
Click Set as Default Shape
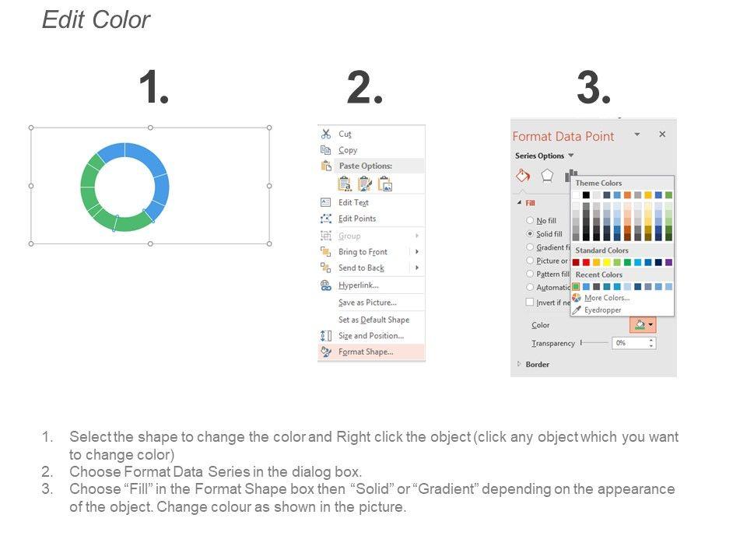[x=373, y=320]
